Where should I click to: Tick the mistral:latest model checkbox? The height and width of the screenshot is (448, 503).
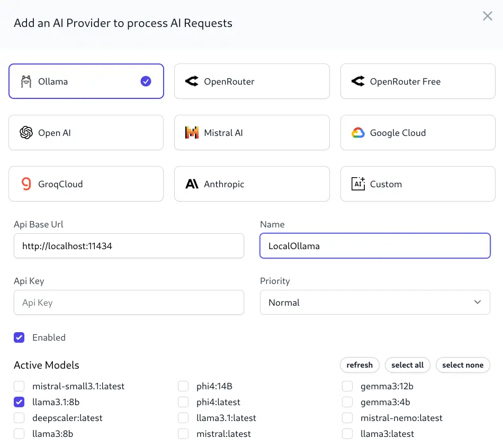[x=183, y=434]
